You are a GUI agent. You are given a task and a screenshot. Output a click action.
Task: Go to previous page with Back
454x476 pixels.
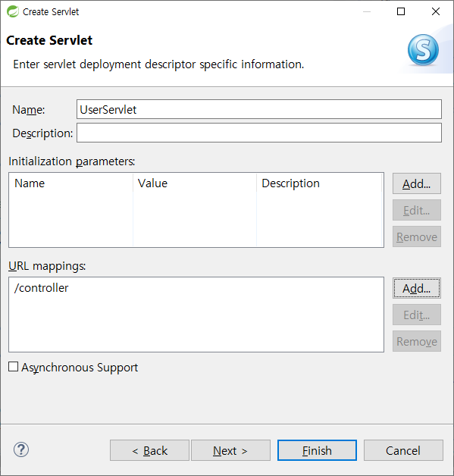point(149,450)
